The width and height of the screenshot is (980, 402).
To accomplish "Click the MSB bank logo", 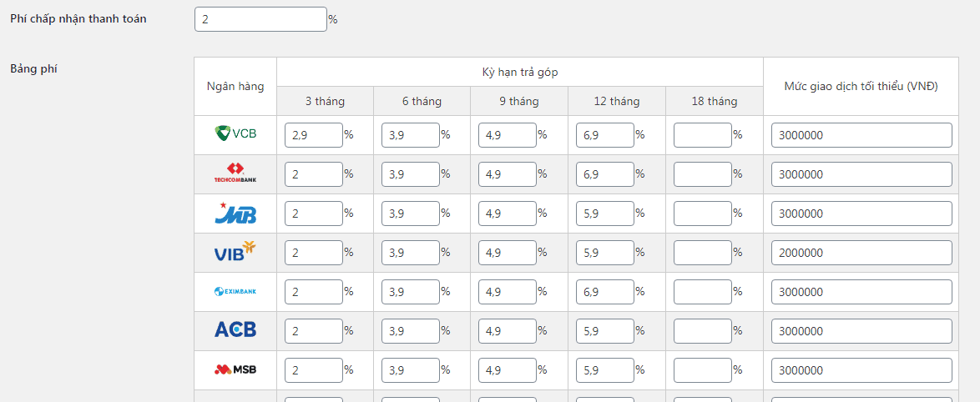I will [x=235, y=369].
